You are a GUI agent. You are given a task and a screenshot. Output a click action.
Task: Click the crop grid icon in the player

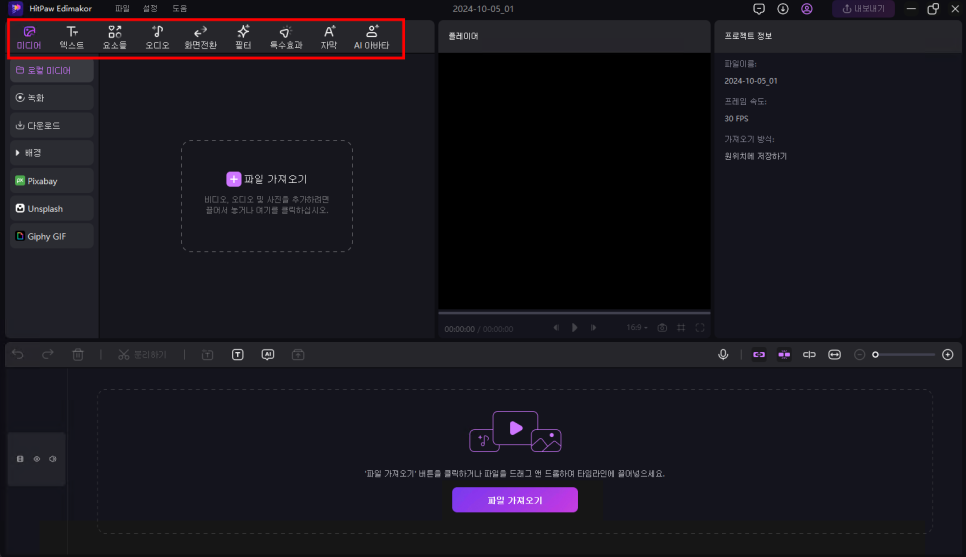click(x=681, y=328)
